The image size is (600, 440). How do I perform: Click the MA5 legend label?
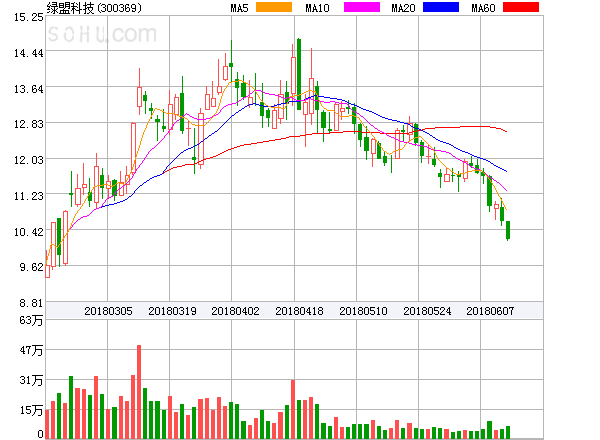click(240, 8)
